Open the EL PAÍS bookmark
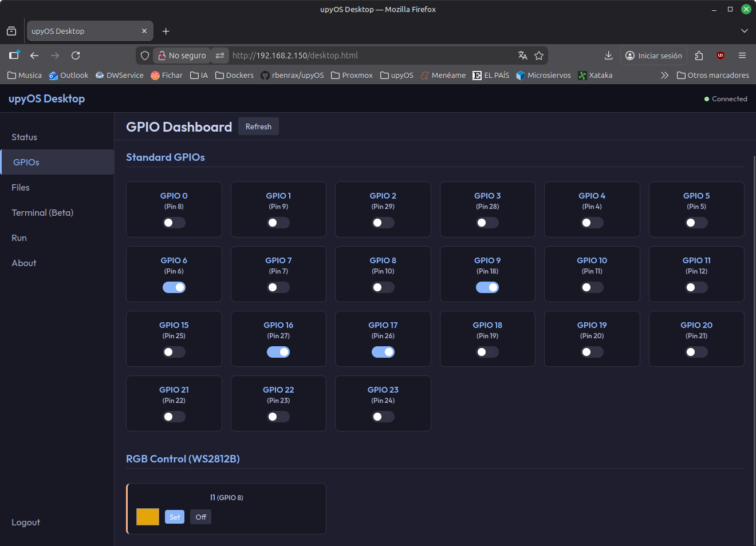756x546 pixels. (x=491, y=75)
